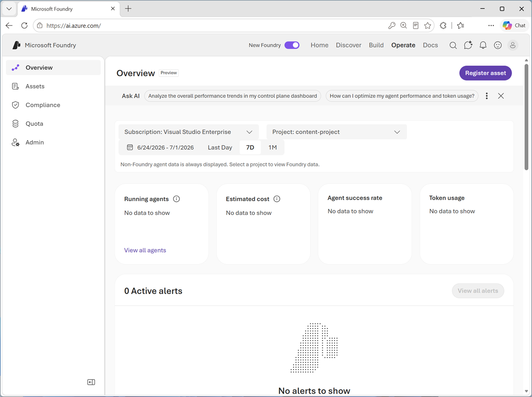The height and width of the screenshot is (397, 532).
Task: Click the site info lock icon
Action: click(x=40, y=26)
